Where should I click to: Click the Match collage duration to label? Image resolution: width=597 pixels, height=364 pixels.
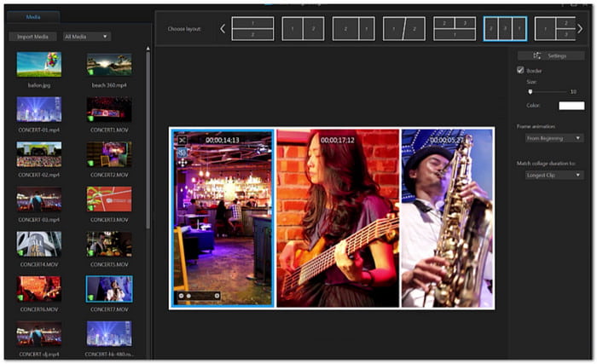click(x=546, y=164)
